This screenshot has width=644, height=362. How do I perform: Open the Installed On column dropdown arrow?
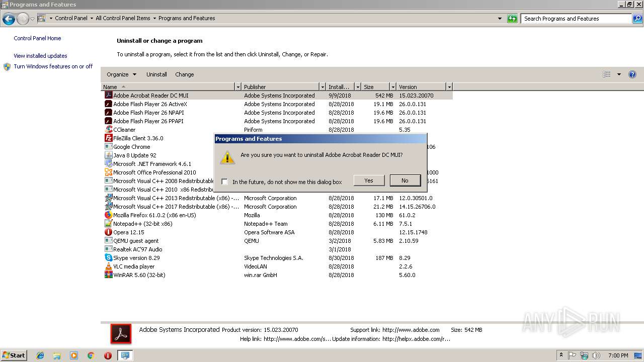[x=358, y=87]
